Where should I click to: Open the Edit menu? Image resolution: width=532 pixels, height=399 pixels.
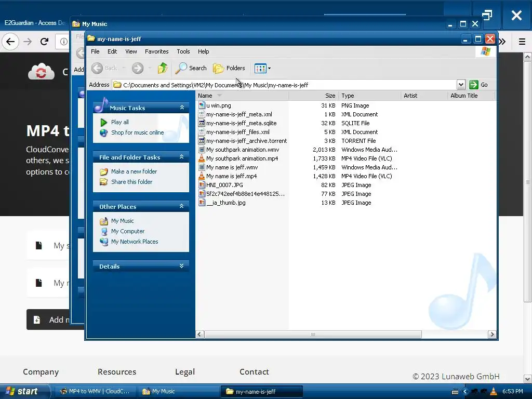click(x=112, y=51)
